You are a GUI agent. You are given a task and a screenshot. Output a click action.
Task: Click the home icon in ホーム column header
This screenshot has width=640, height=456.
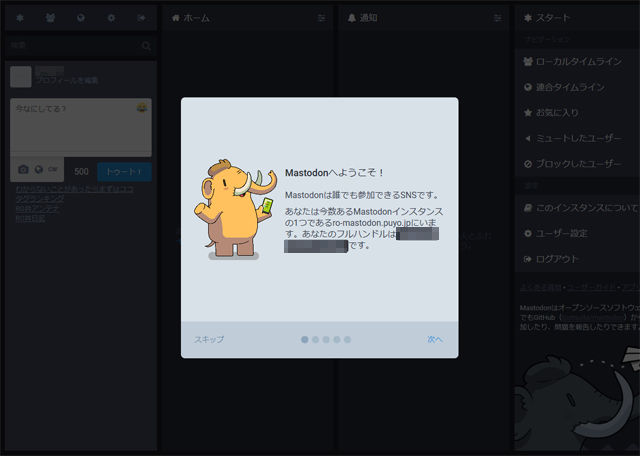click(176, 18)
